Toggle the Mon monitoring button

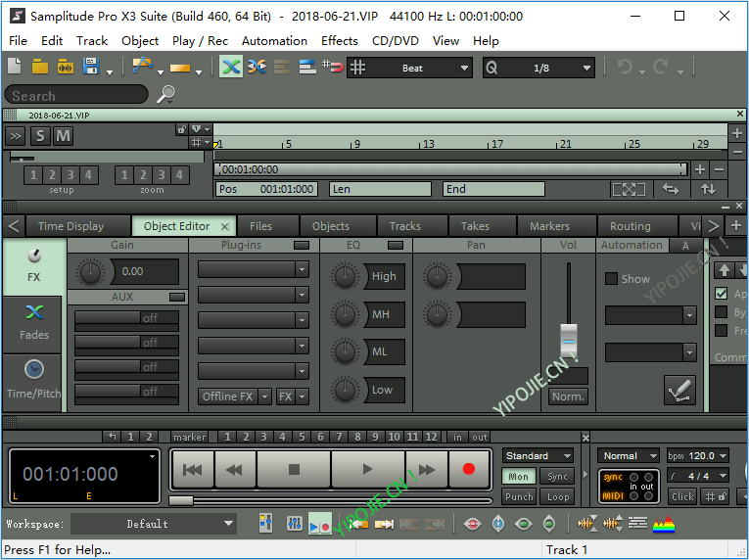coord(518,477)
